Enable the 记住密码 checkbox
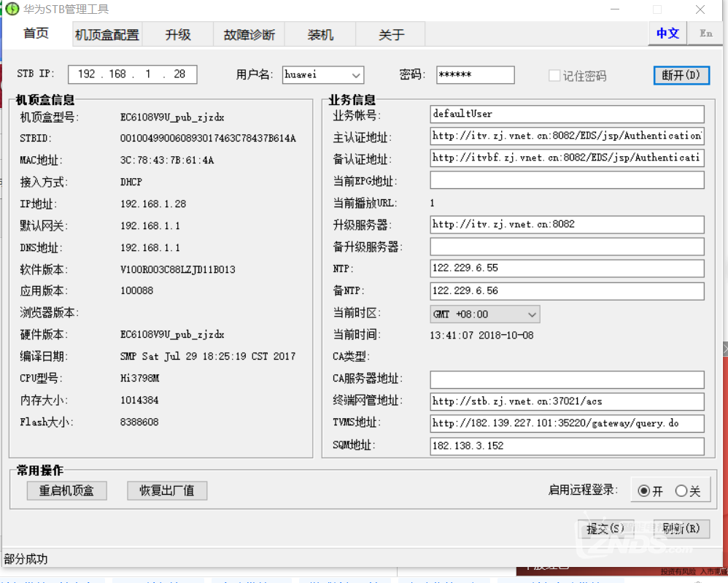 click(x=554, y=75)
